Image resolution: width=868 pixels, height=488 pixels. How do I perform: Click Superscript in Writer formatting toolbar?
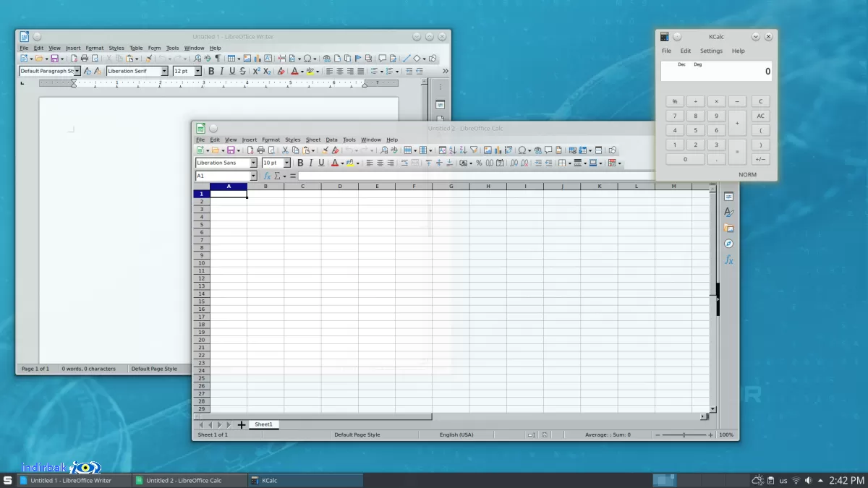click(256, 71)
